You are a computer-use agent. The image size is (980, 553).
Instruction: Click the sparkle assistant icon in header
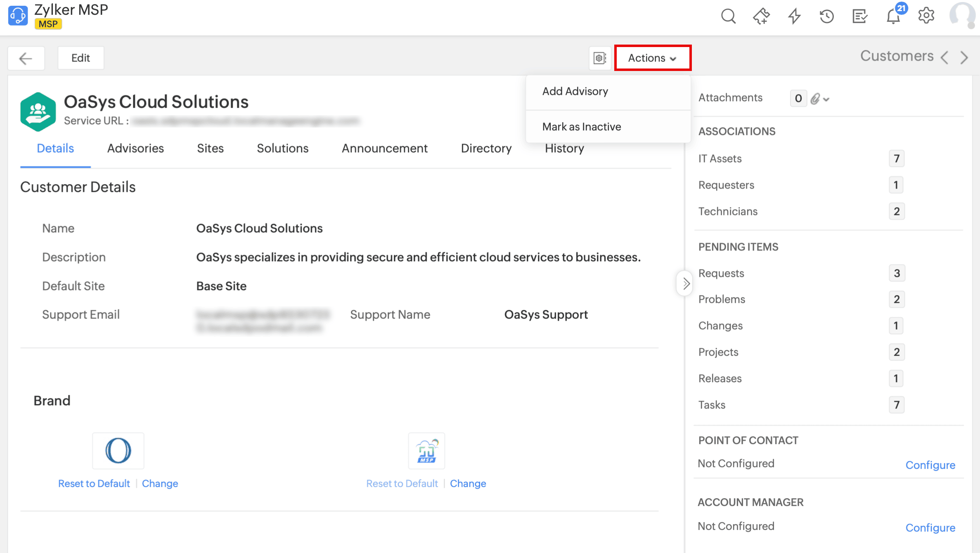tap(761, 17)
